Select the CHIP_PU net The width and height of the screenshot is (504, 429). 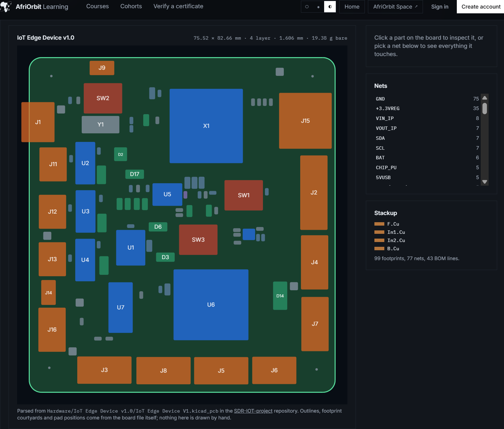(427, 167)
